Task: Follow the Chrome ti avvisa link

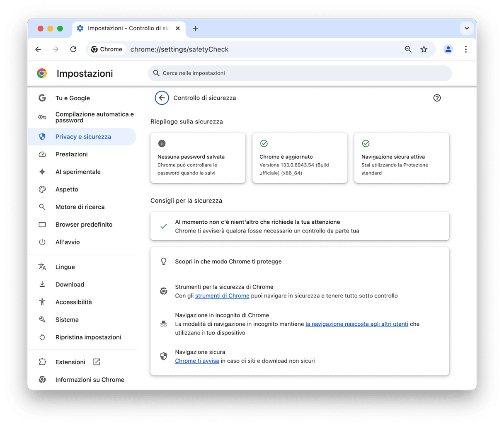Action: click(x=197, y=361)
